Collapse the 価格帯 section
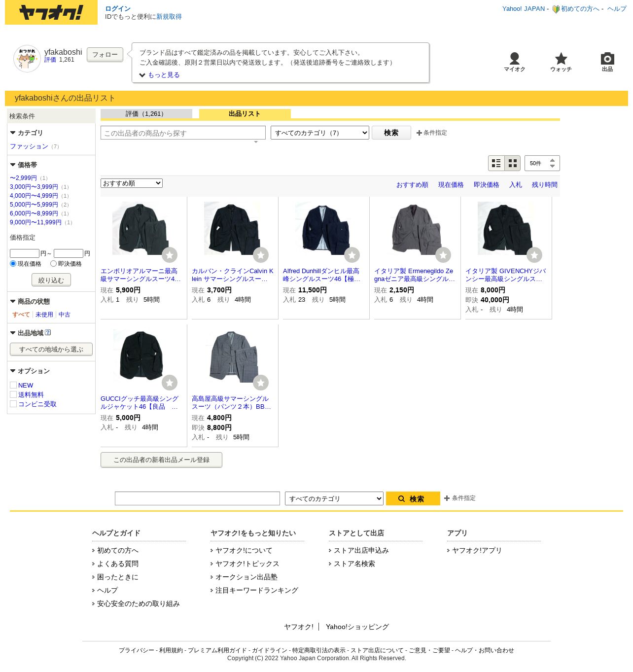Viewport: 633px width, 672px height. [x=23, y=165]
